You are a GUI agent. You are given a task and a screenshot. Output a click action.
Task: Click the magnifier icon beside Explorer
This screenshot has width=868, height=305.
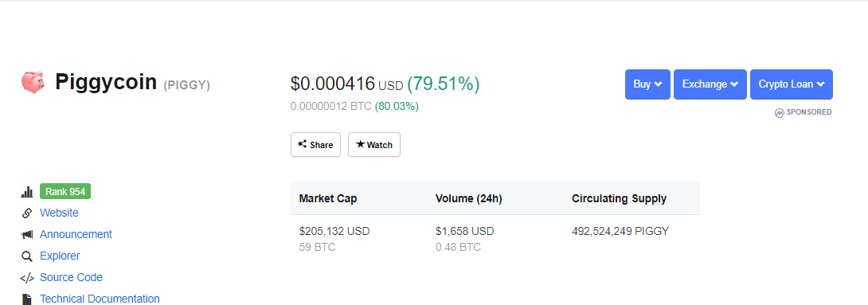tap(26, 256)
